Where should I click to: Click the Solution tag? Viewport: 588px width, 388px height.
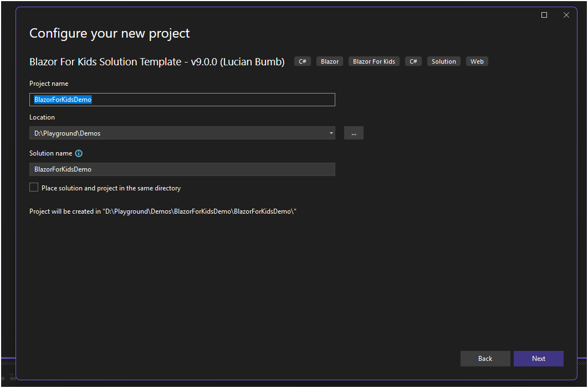(443, 61)
